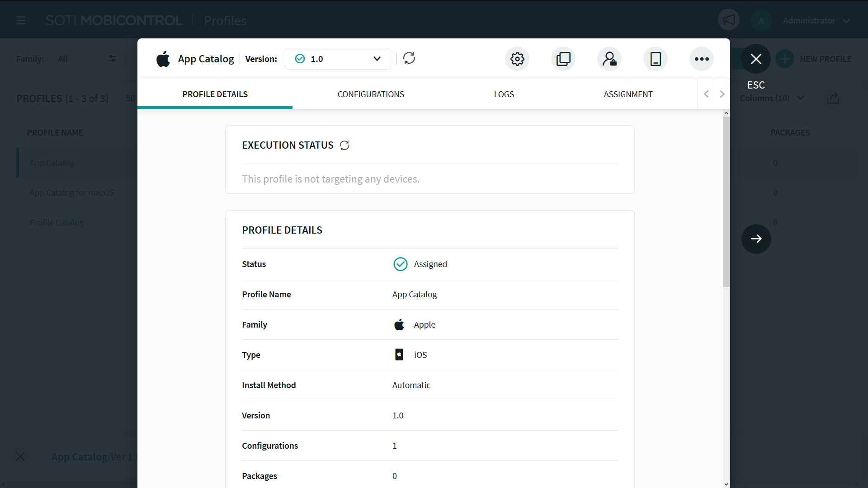868x488 pixels.
Task: Click the Apple family icon in profile details
Action: pos(400,324)
